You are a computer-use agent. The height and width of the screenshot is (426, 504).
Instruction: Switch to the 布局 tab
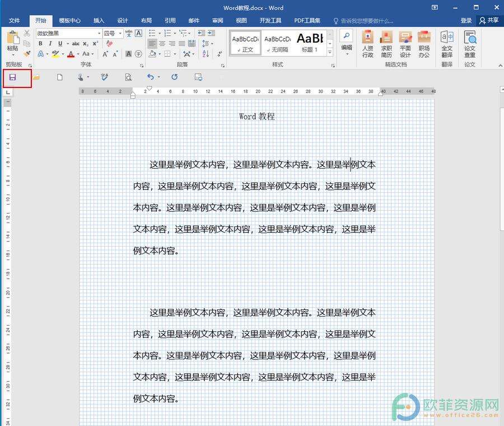coord(146,21)
